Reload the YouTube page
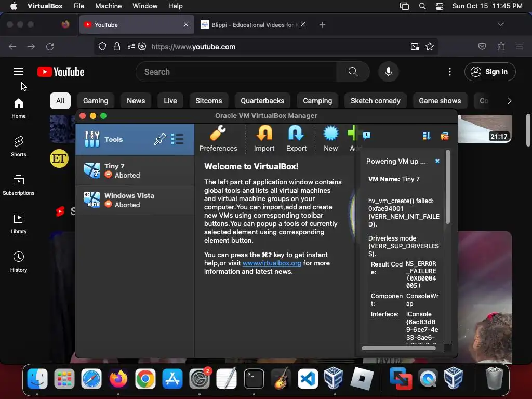This screenshot has height=399, width=532. (50, 46)
